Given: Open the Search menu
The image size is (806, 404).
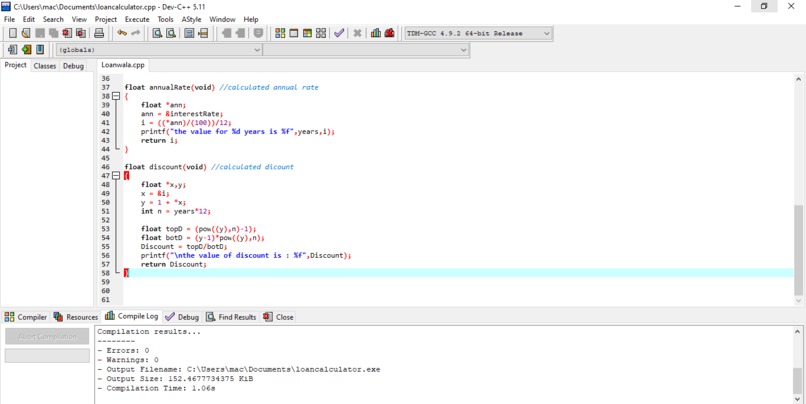Looking at the screenshot, I should click(53, 20).
